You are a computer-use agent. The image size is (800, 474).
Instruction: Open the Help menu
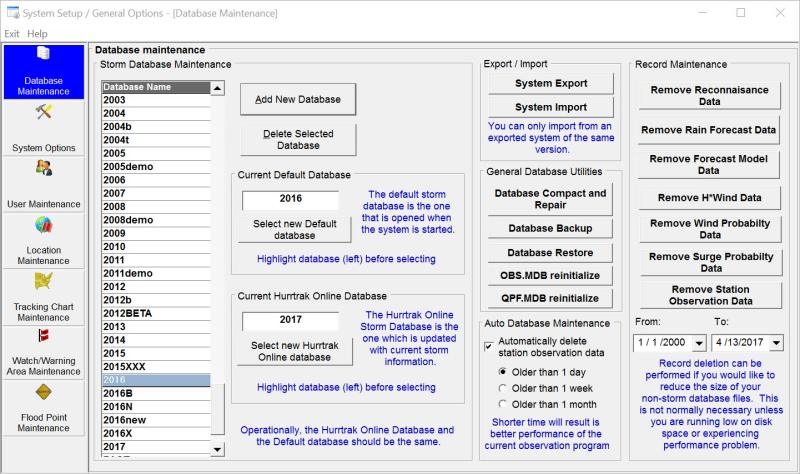37,34
